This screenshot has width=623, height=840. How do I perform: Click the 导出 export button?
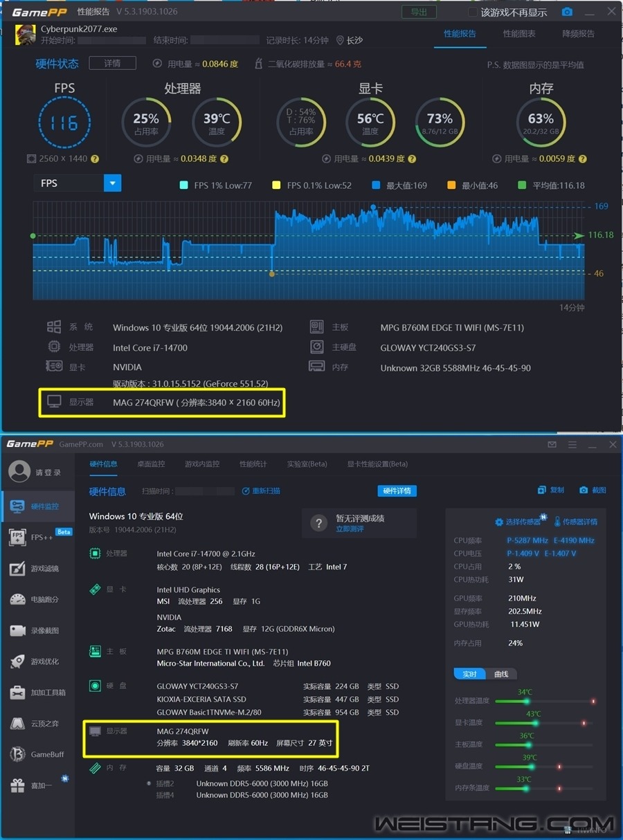click(x=419, y=12)
